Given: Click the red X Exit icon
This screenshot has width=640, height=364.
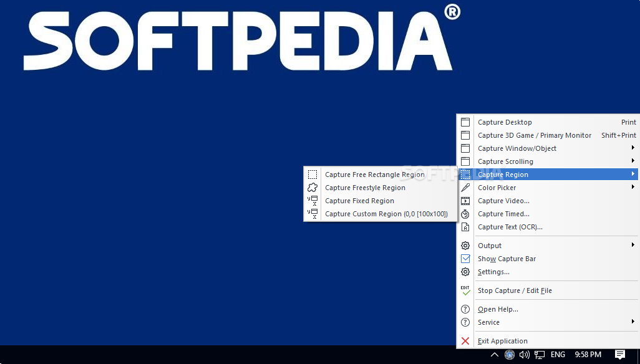Looking at the screenshot, I should 465,341.
